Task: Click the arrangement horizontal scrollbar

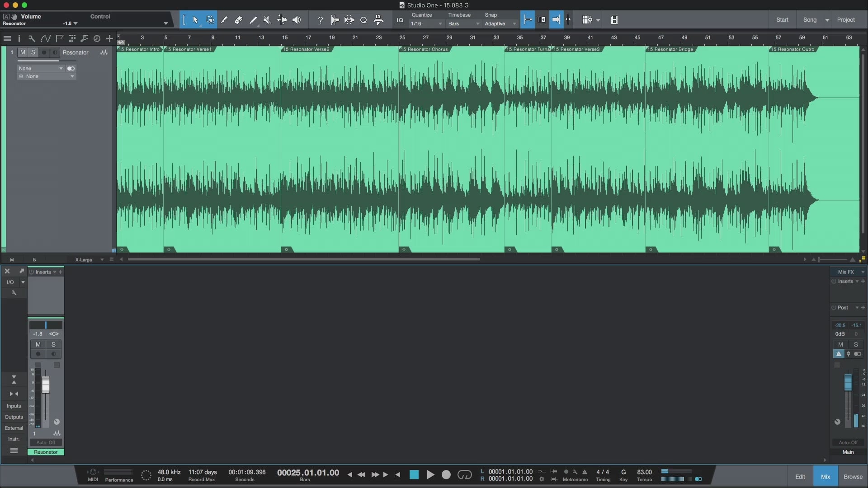Action: pos(304,260)
